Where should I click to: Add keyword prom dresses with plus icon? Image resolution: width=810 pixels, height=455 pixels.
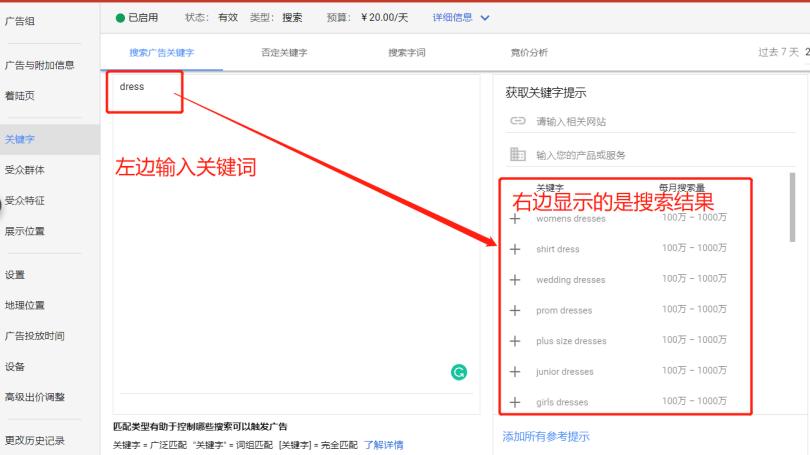point(515,310)
